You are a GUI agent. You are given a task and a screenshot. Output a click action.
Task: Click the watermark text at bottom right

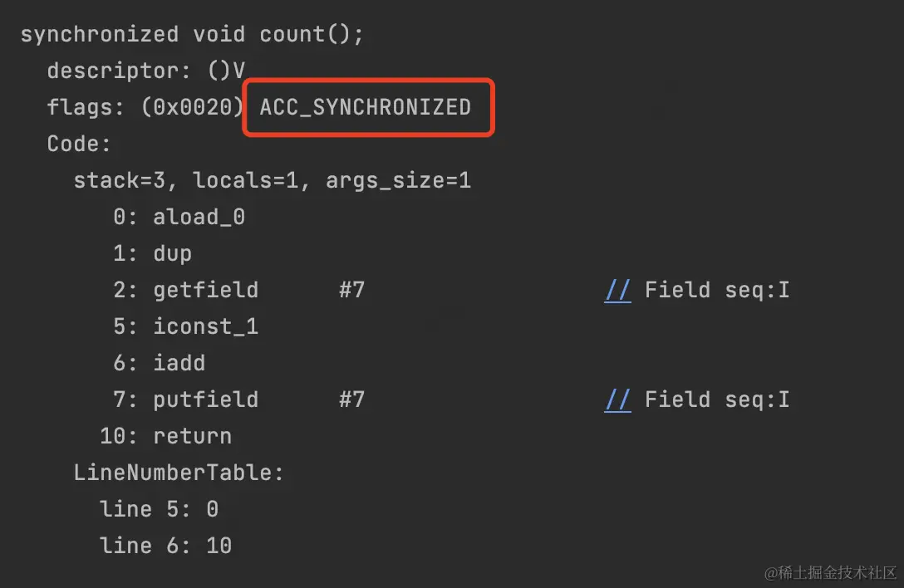(830, 573)
